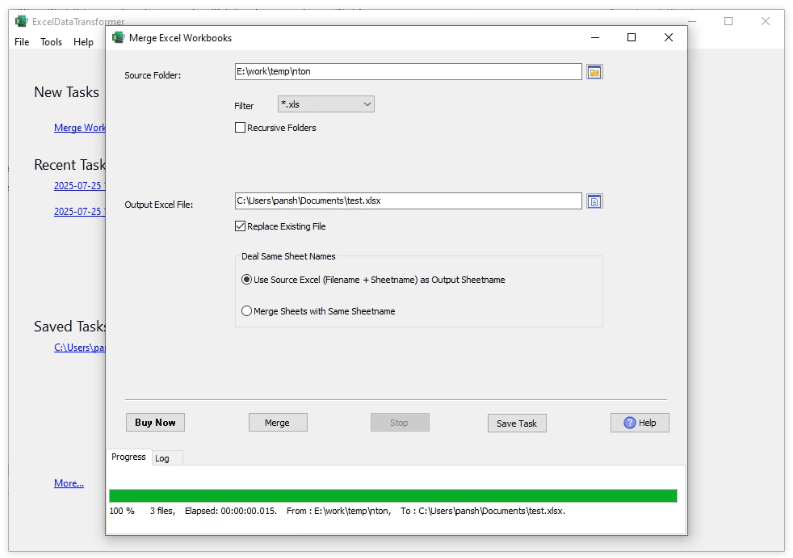793x558 pixels.
Task: Open the C:\Users saved task link
Action: [x=80, y=348]
